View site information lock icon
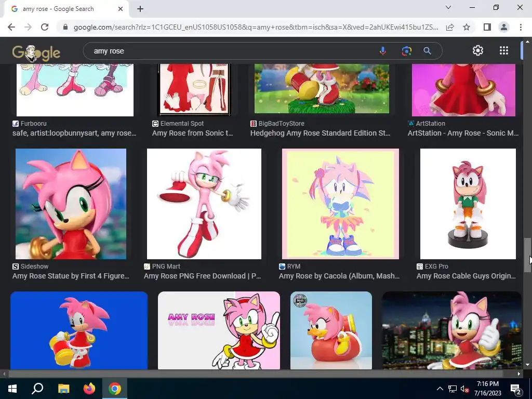The height and width of the screenshot is (399, 532). click(65, 27)
